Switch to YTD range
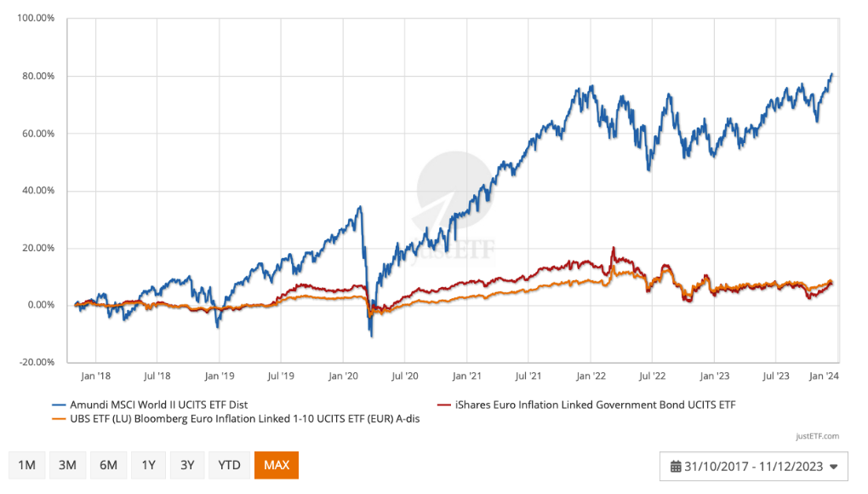Screen dimensions: 868x494 click(229, 465)
